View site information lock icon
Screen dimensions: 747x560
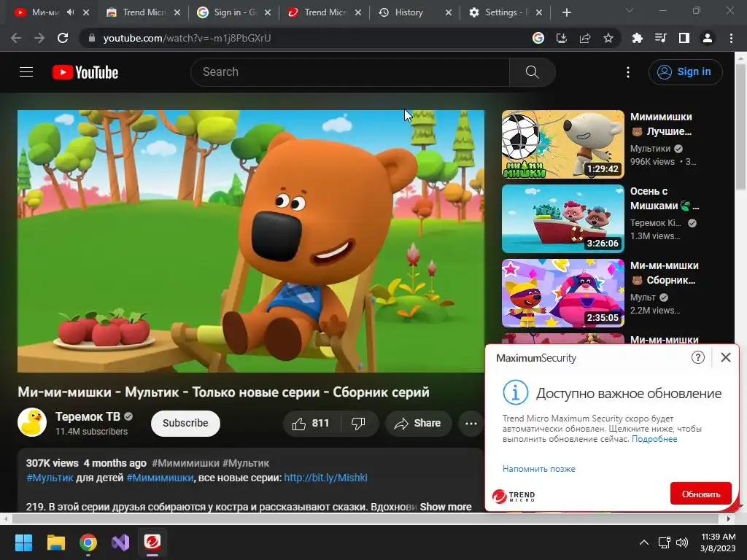pos(92,38)
